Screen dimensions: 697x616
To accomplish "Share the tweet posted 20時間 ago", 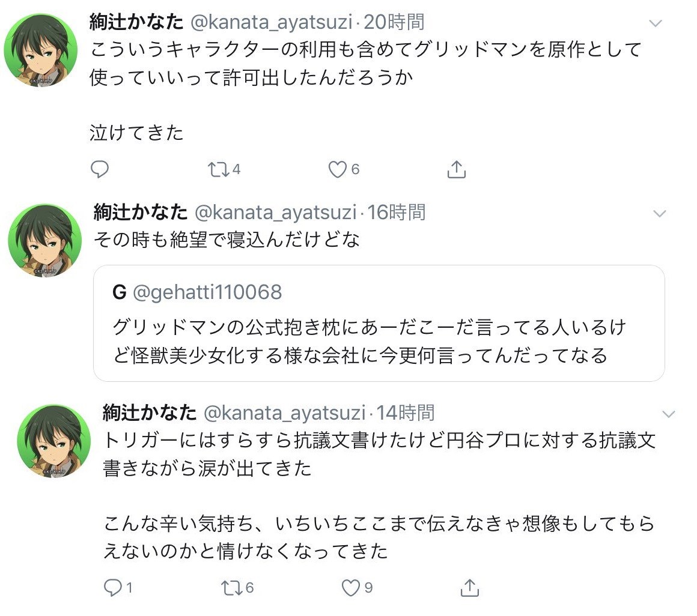I will 457,170.
